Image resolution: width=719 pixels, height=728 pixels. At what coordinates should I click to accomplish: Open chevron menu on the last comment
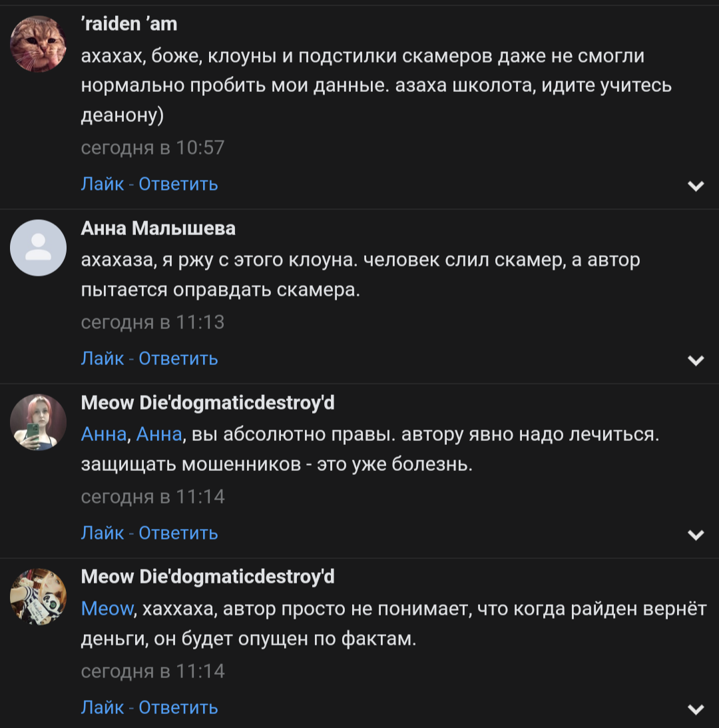point(696,710)
